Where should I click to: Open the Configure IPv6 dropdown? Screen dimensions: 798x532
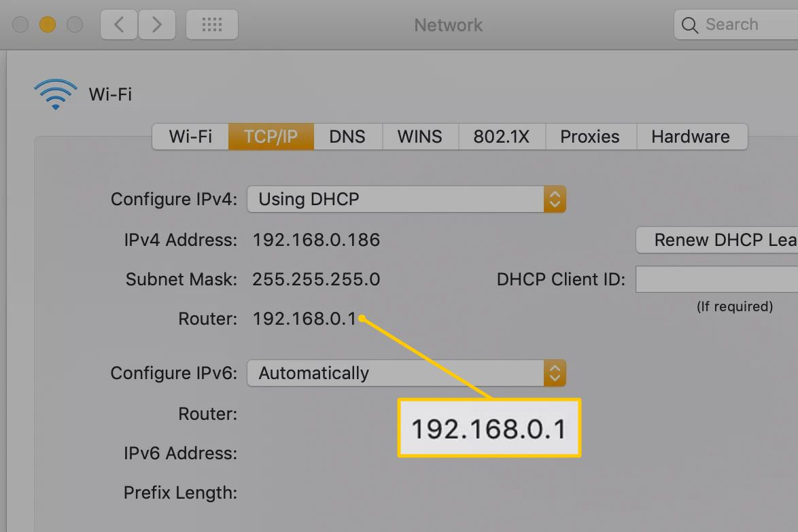coord(406,373)
